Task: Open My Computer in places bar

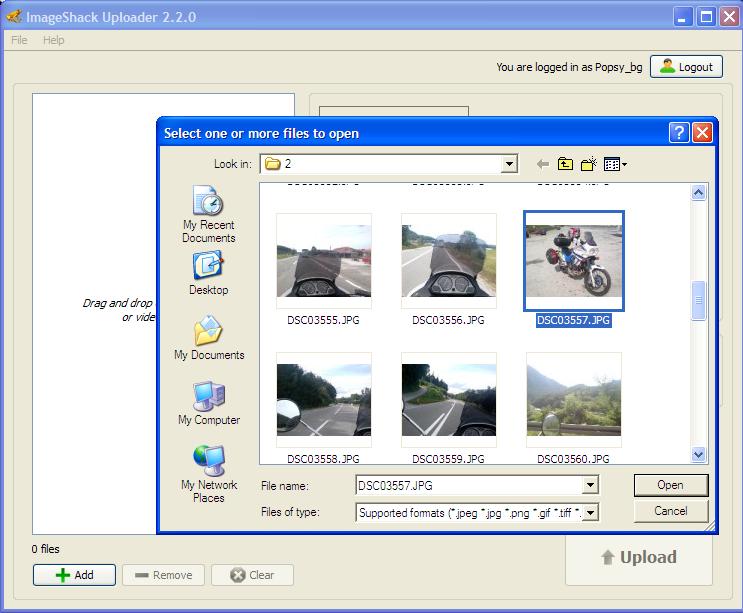Action: (209, 403)
